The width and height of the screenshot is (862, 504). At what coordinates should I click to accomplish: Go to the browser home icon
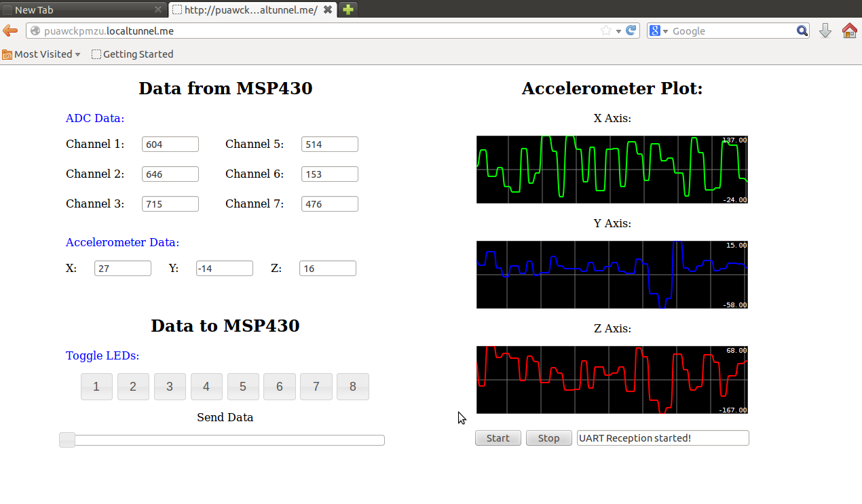[849, 31]
